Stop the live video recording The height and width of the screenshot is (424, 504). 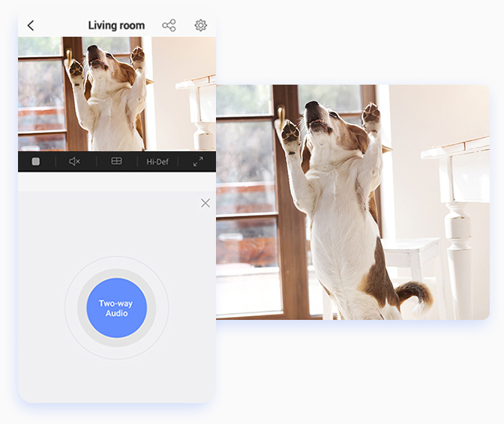[x=36, y=162]
